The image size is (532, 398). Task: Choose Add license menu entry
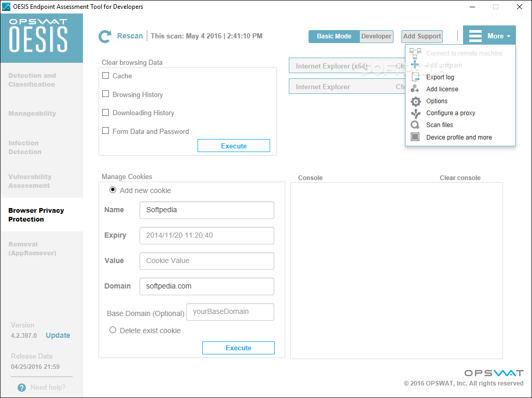tap(442, 89)
